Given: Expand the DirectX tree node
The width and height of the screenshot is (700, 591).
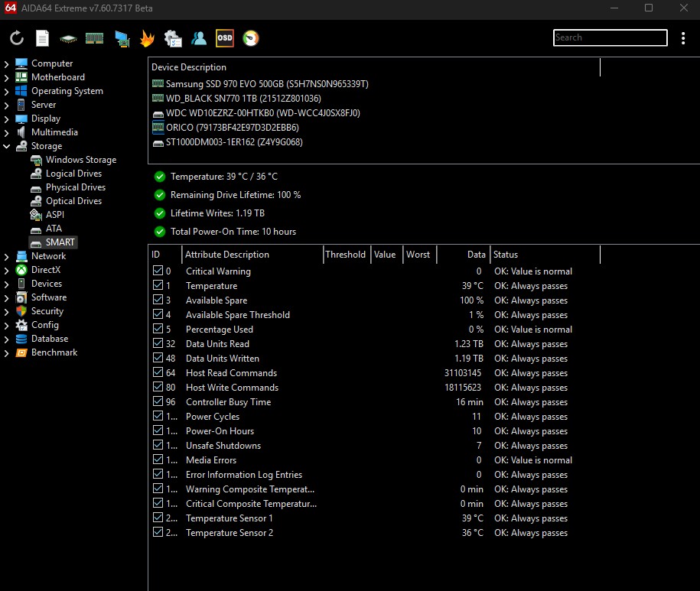Looking at the screenshot, I should (6, 271).
